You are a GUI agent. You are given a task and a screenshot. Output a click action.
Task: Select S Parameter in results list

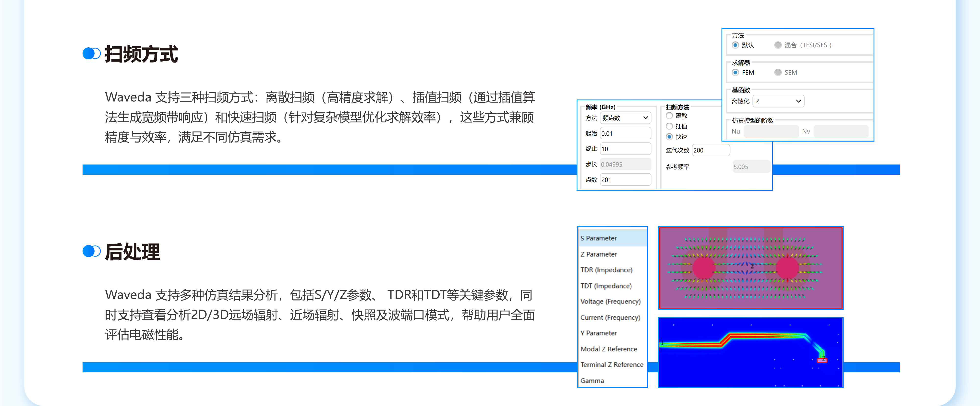pyautogui.click(x=613, y=238)
